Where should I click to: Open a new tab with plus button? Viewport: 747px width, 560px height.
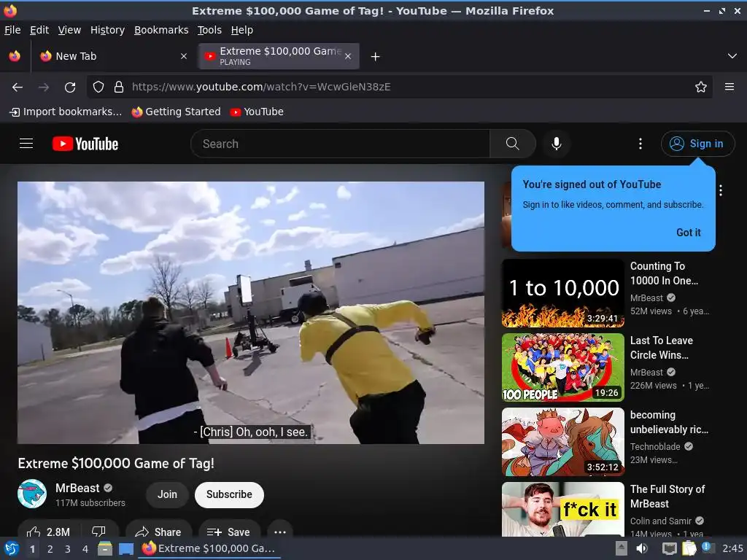pos(375,57)
